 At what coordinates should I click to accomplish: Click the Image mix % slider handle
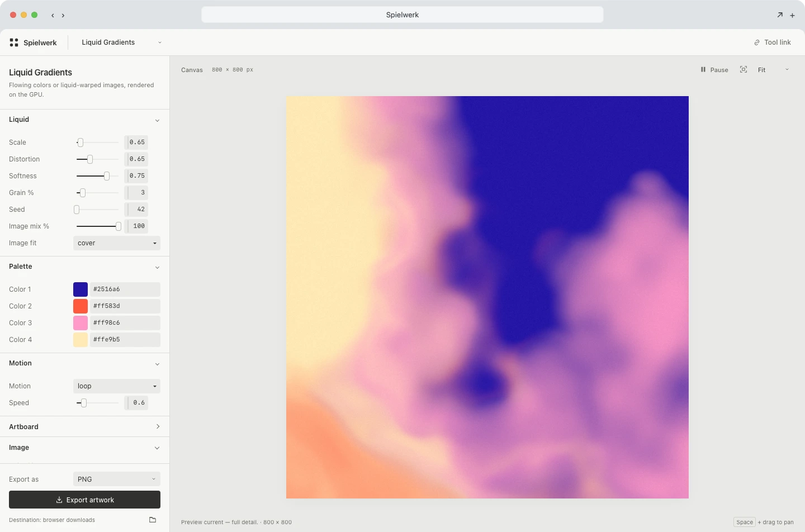click(x=119, y=226)
